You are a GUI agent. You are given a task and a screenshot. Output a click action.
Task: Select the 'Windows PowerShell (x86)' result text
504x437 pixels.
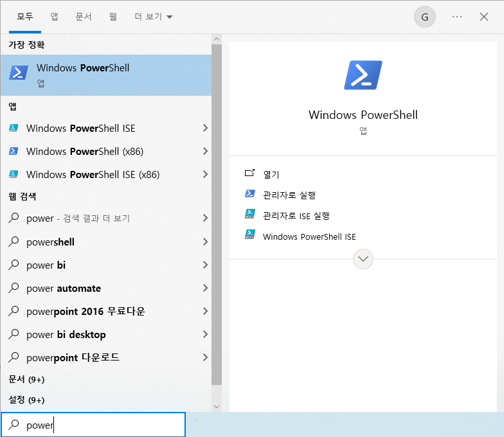[x=85, y=152]
